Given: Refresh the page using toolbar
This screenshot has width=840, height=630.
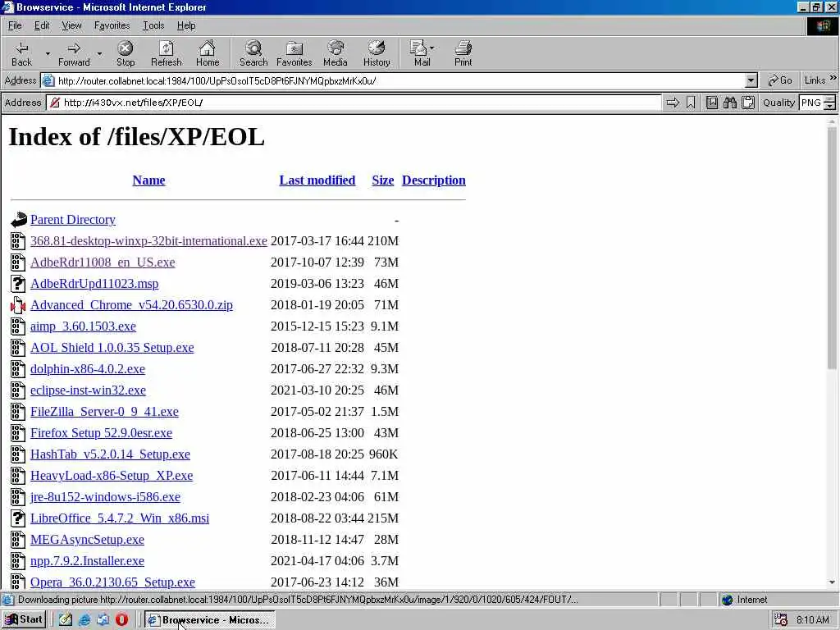Looking at the screenshot, I should click(x=166, y=53).
